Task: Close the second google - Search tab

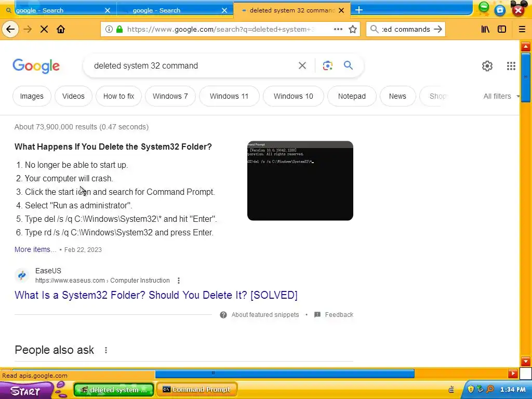Action: coord(224,10)
